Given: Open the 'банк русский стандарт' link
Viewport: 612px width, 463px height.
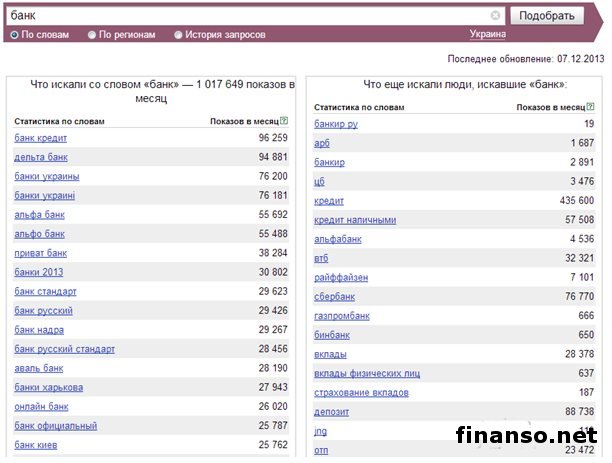Looking at the screenshot, I should point(65,349).
